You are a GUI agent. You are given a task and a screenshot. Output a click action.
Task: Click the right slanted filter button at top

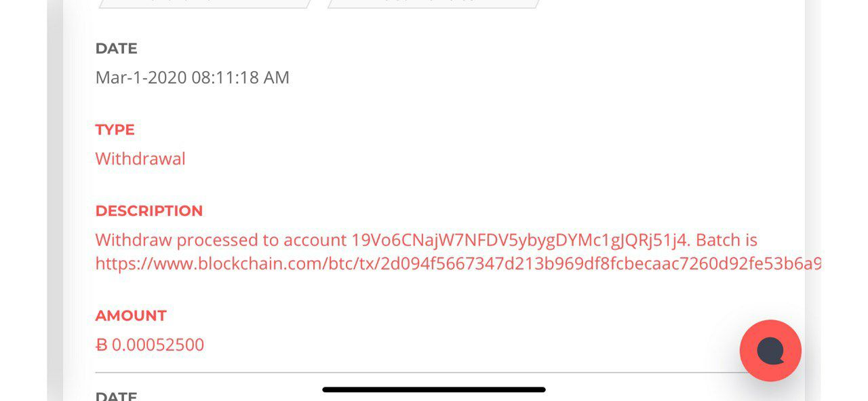coord(434,3)
